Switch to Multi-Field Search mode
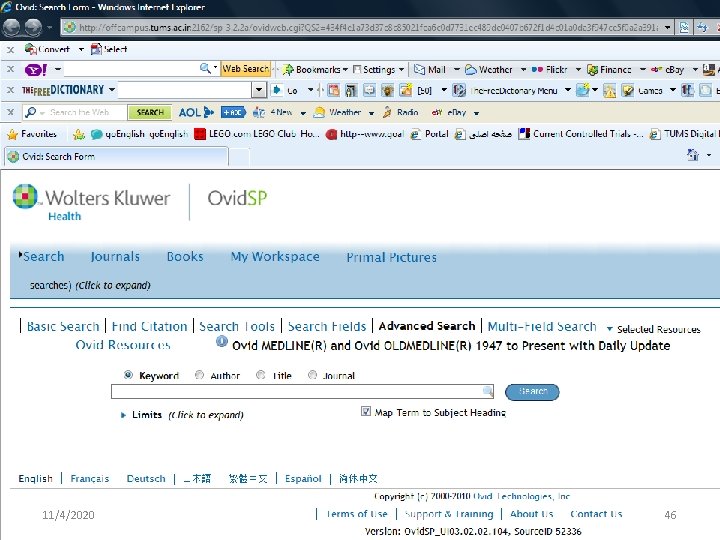 (542, 326)
